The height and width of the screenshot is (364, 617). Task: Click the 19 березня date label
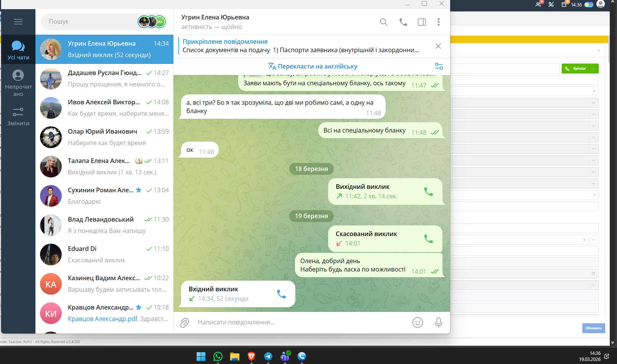pyautogui.click(x=311, y=216)
